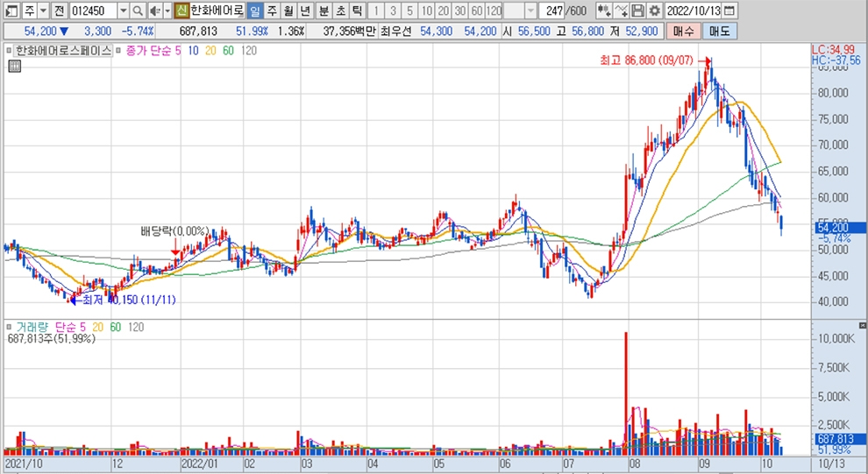
Task: Click the 247 candle count input field
Action: [552, 11]
